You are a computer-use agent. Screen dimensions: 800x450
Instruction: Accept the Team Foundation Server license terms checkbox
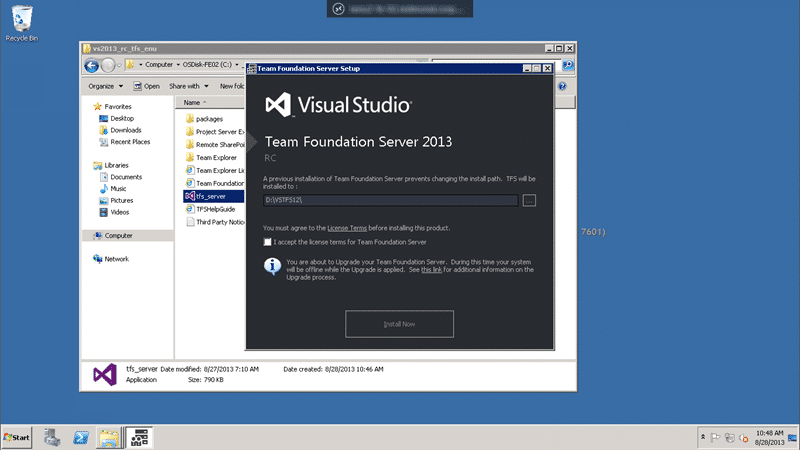267,242
